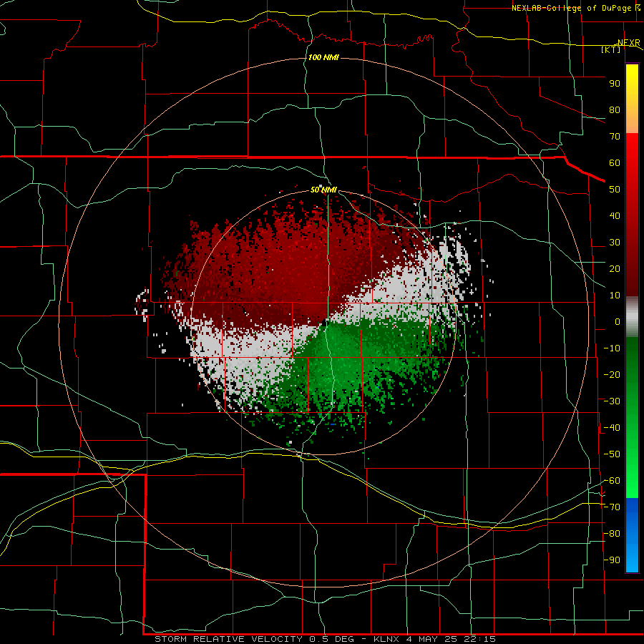The height and width of the screenshot is (644, 644).
Task: Click the [KT] units label
Action: click(x=611, y=49)
